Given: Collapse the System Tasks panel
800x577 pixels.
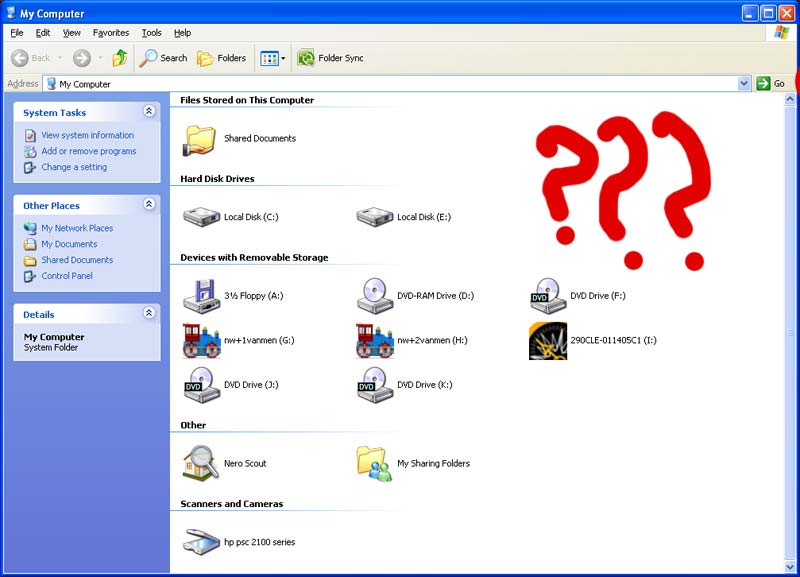Looking at the screenshot, I should pos(149,111).
